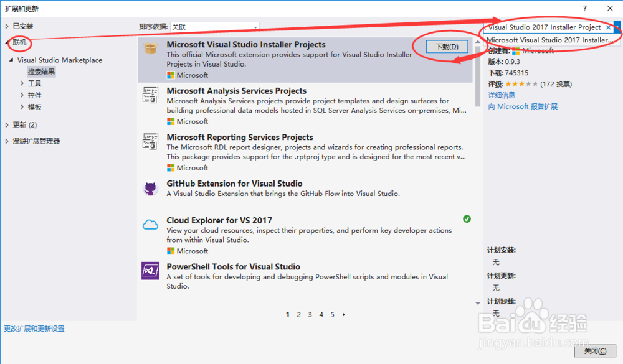The width and height of the screenshot is (623, 364).
Task: Go to results page 3
Action: [x=310, y=315]
